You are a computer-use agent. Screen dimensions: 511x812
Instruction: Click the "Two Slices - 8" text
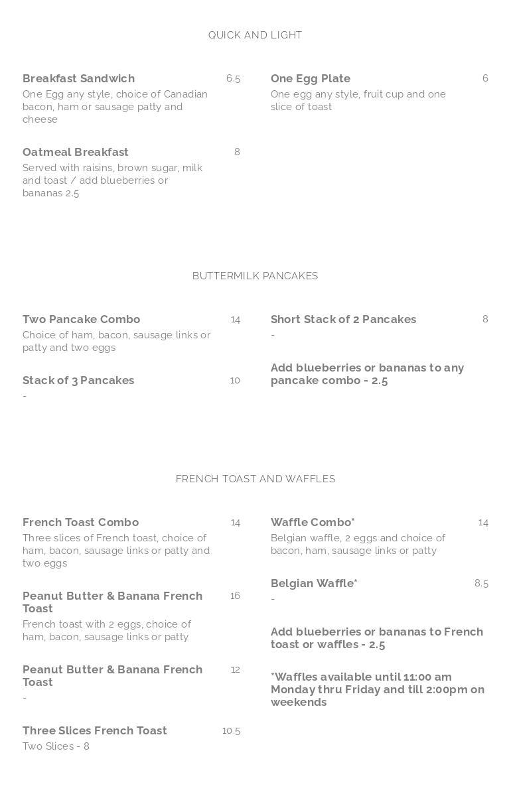56,746
